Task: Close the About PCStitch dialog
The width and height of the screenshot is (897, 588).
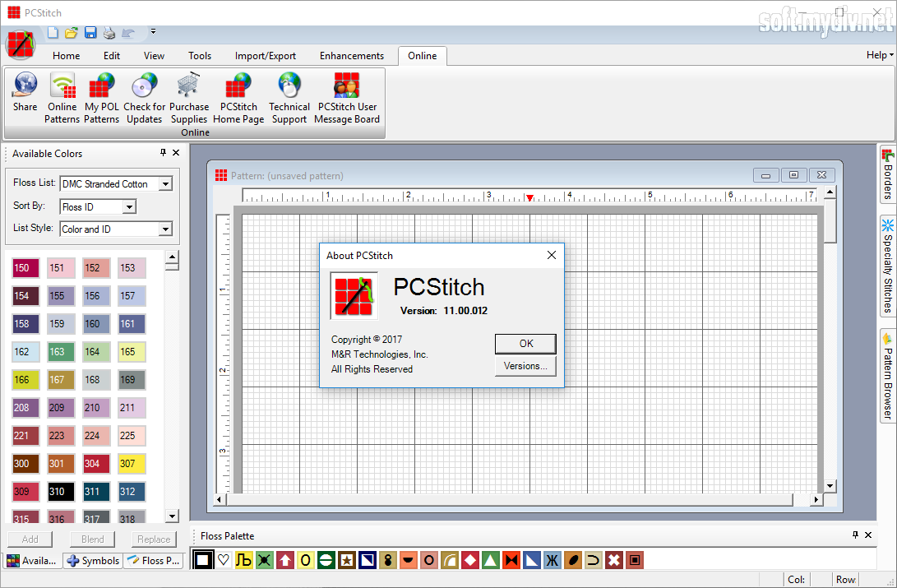Action: (552, 255)
